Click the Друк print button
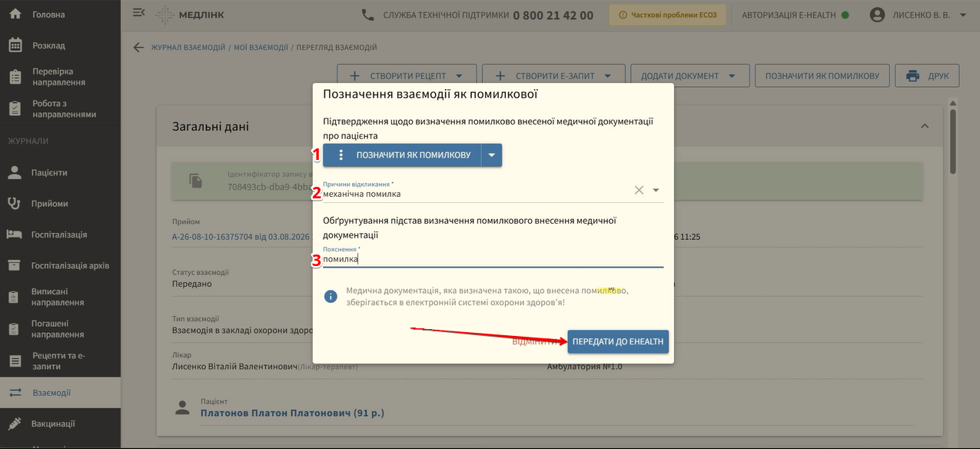 click(927, 76)
